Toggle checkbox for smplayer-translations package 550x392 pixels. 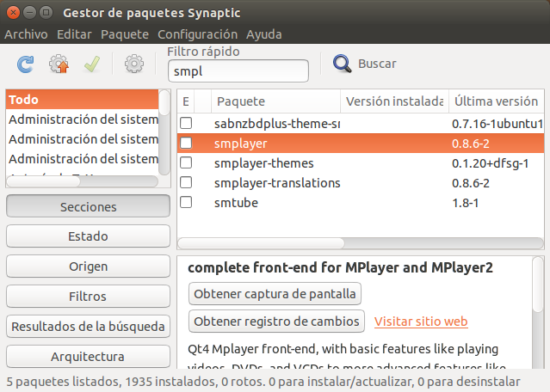(x=186, y=182)
